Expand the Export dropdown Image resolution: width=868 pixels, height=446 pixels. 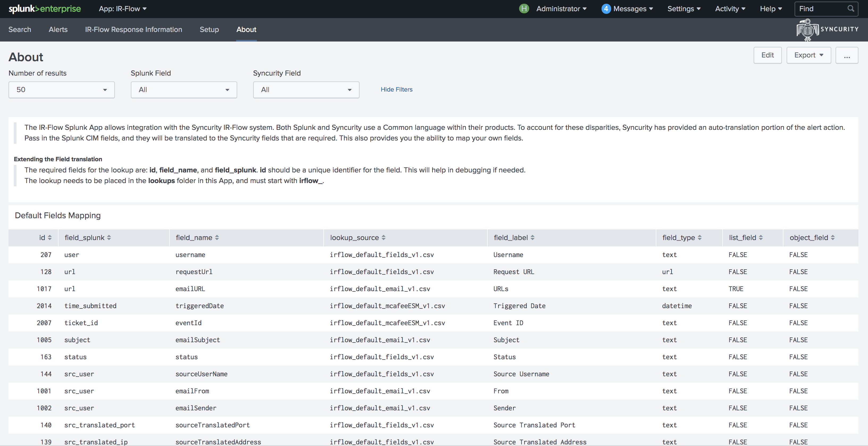[808, 55]
